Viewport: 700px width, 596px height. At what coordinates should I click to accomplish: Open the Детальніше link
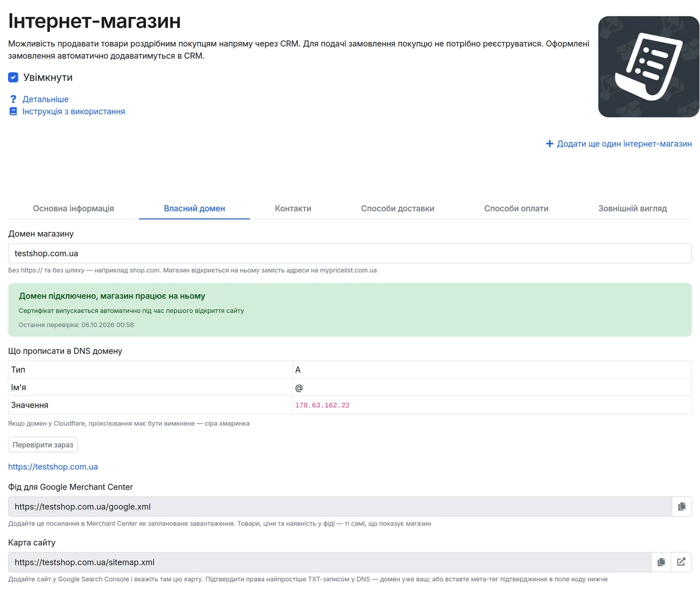[x=45, y=99]
